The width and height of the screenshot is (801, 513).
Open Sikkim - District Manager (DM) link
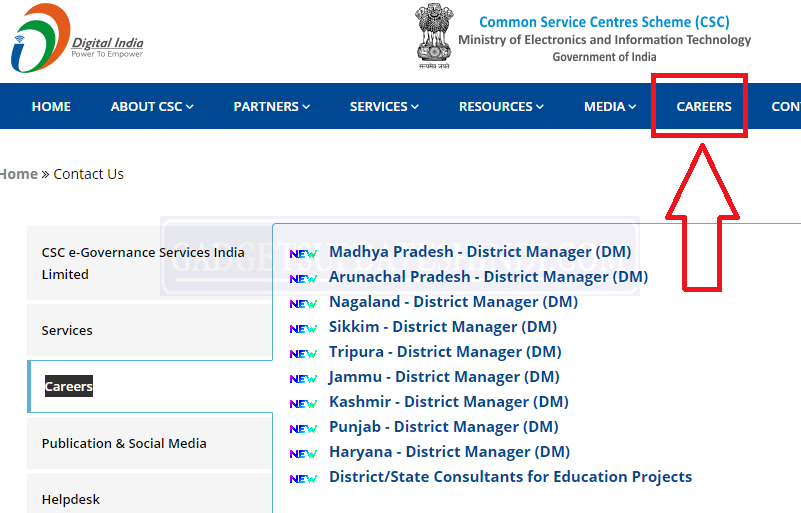tap(443, 327)
